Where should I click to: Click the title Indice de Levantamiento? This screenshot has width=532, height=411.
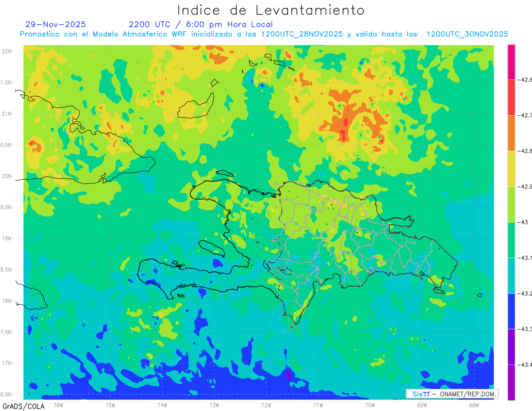click(x=271, y=10)
